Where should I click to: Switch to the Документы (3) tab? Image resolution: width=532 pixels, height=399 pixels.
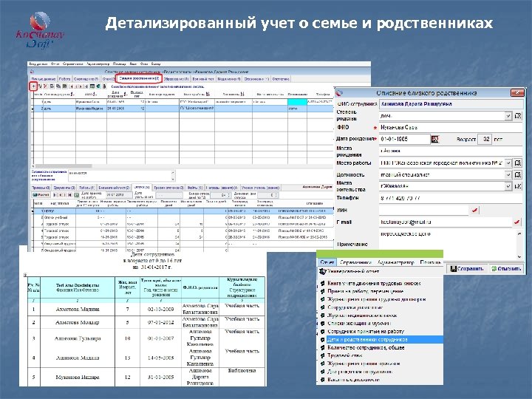[x=64, y=187]
